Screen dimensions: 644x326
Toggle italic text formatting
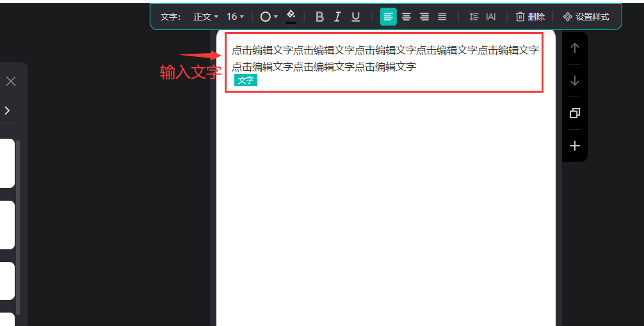(337, 17)
